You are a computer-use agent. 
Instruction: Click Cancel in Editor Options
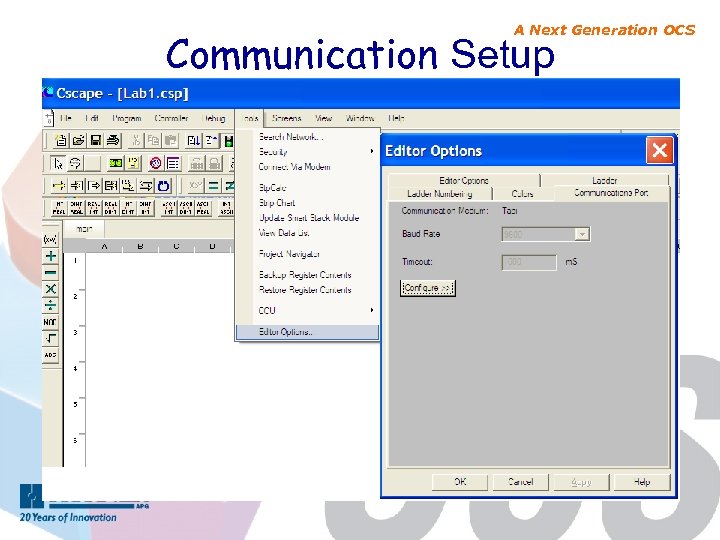521,482
